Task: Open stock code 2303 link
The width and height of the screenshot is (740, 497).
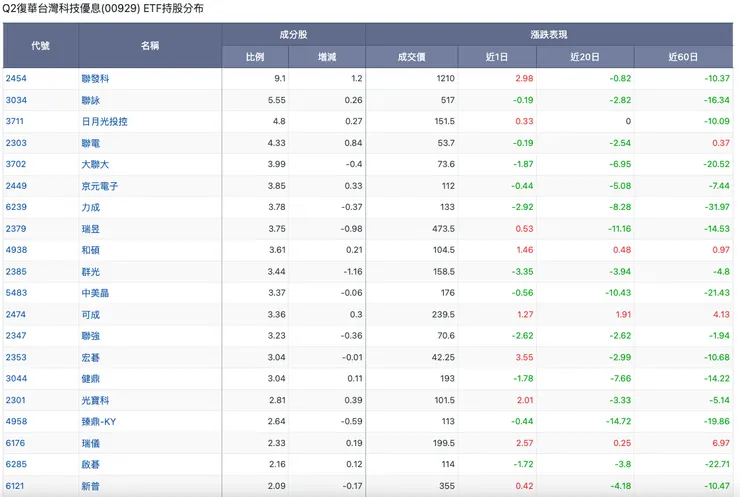Action: point(16,143)
